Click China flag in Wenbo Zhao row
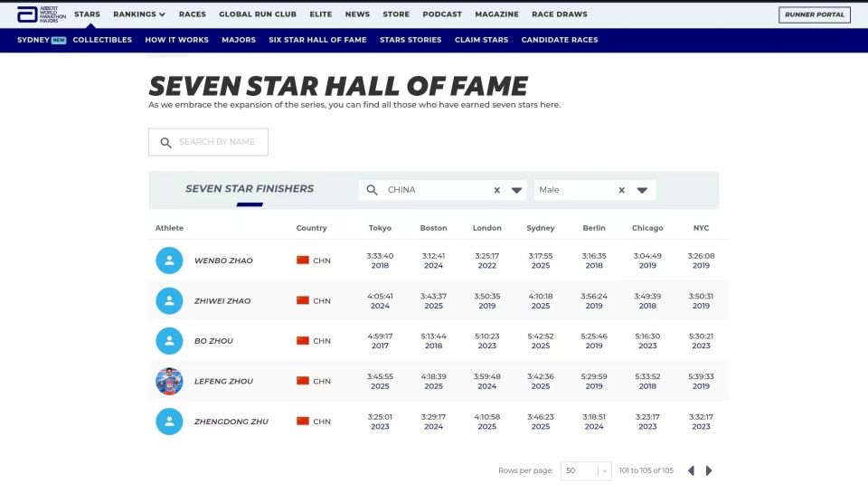868x503 pixels. coord(303,260)
